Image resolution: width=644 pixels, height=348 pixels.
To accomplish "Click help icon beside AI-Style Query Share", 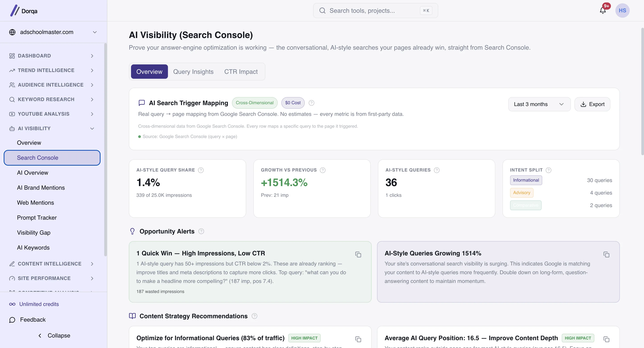I will click(201, 170).
